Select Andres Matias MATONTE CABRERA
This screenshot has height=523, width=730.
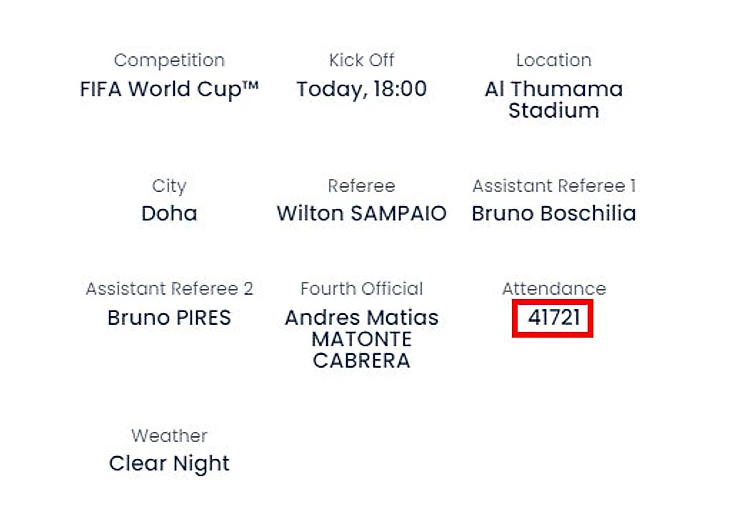click(x=361, y=339)
